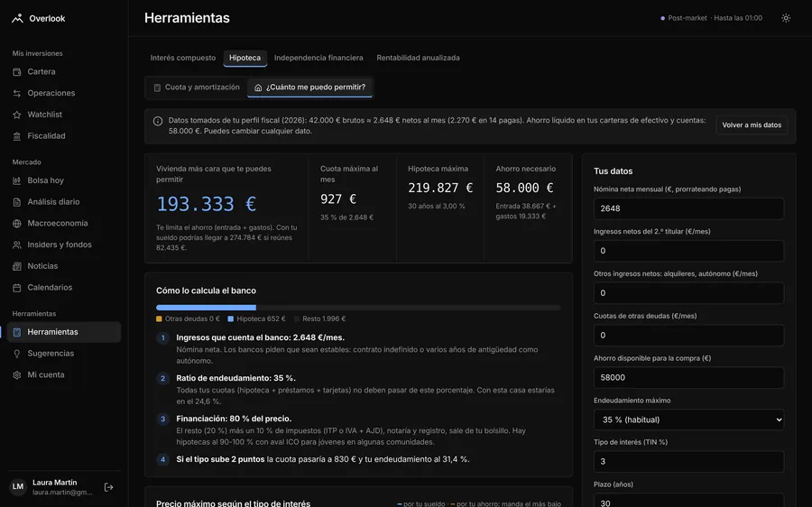The height and width of the screenshot is (507, 812).
Task: Click the Operaciones swap arrows icon
Action: 16,93
